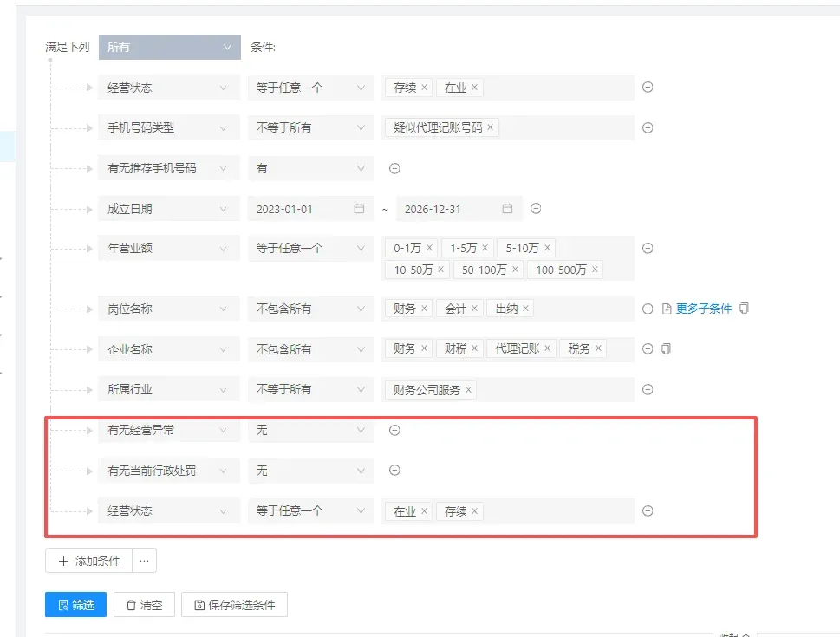Copy icon at end of 企业名称 row
Screen dimensions: 840x637
[x=666, y=348]
